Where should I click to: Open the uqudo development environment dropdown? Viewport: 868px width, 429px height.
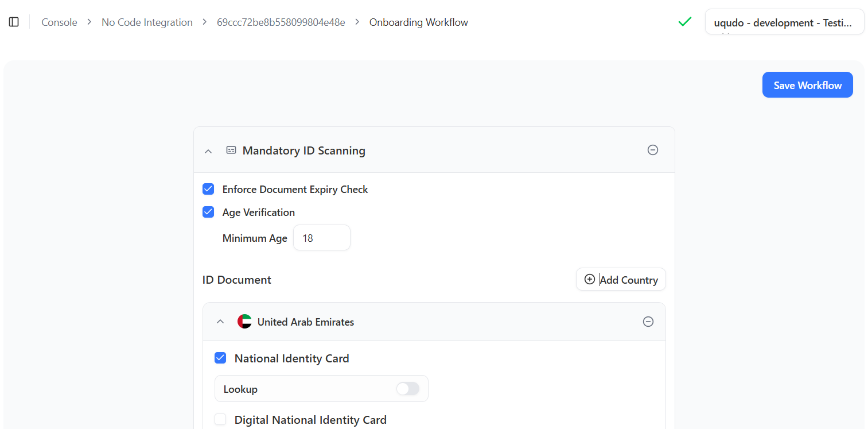pos(784,22)
